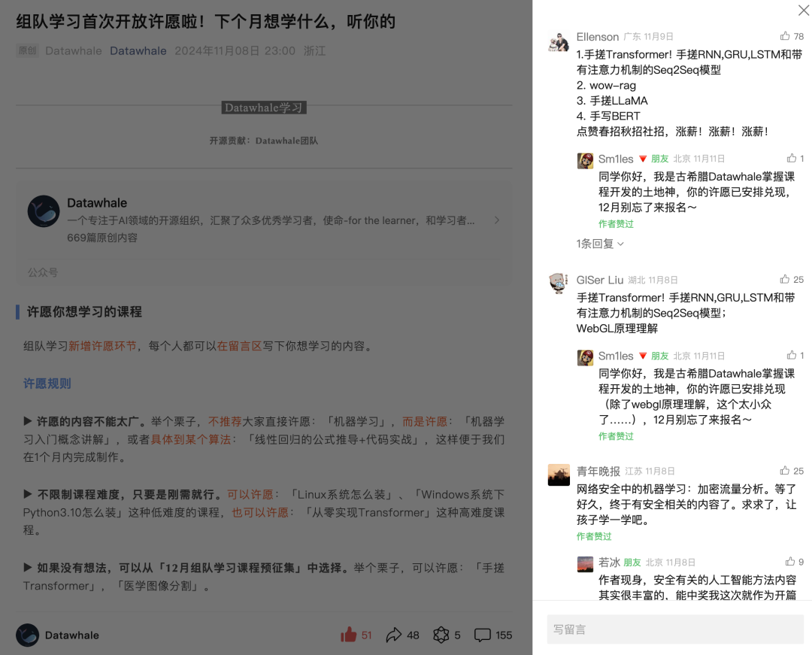Close the comments panel with X
Viewport: 812px width, 655px height.
[x=803, y=10]
